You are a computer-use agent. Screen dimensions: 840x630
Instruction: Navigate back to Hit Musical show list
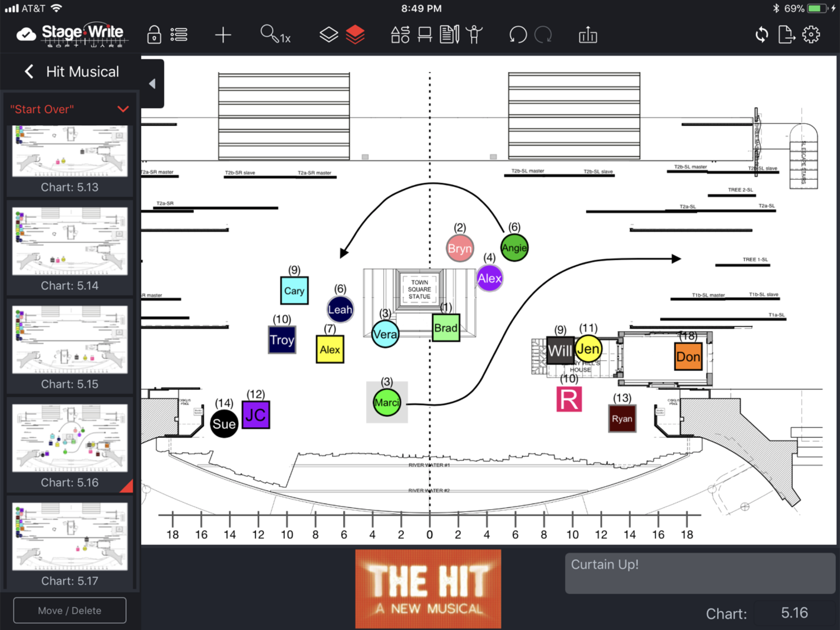tap(29, 71)
